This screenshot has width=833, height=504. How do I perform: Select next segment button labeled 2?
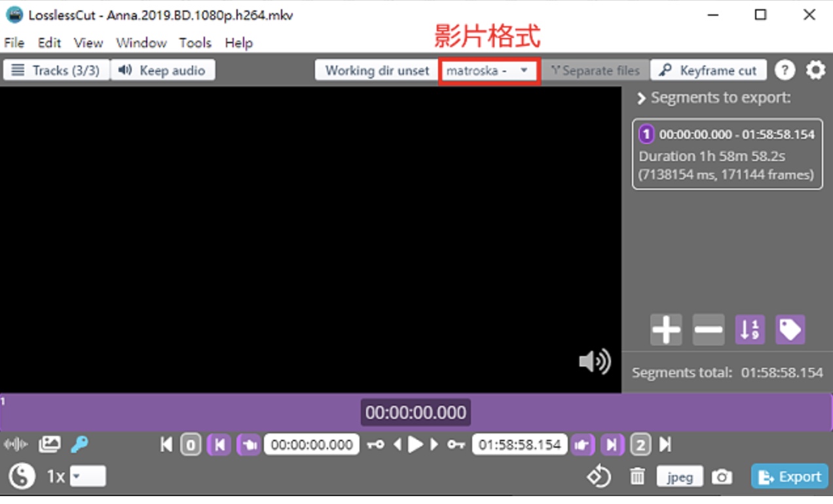640,446
